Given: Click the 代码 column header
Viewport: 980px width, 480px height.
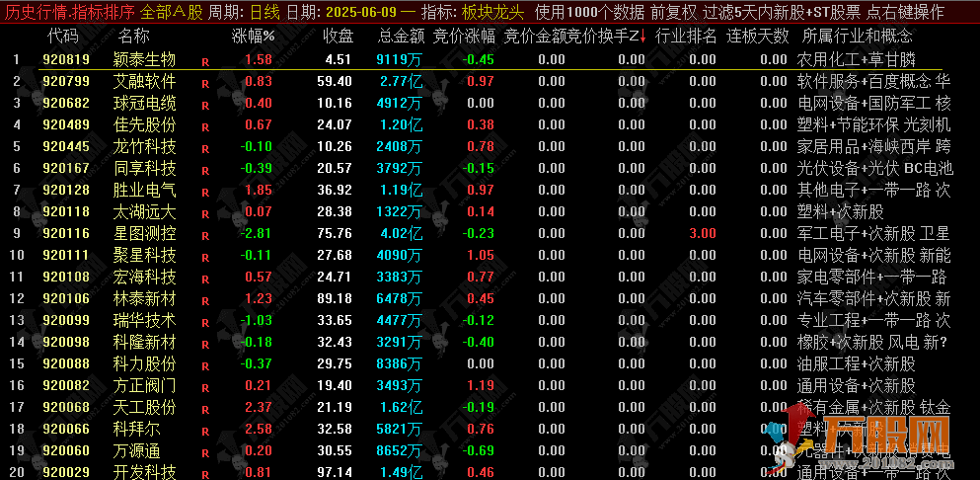Looking at the screenshot, I should [62, 37].
